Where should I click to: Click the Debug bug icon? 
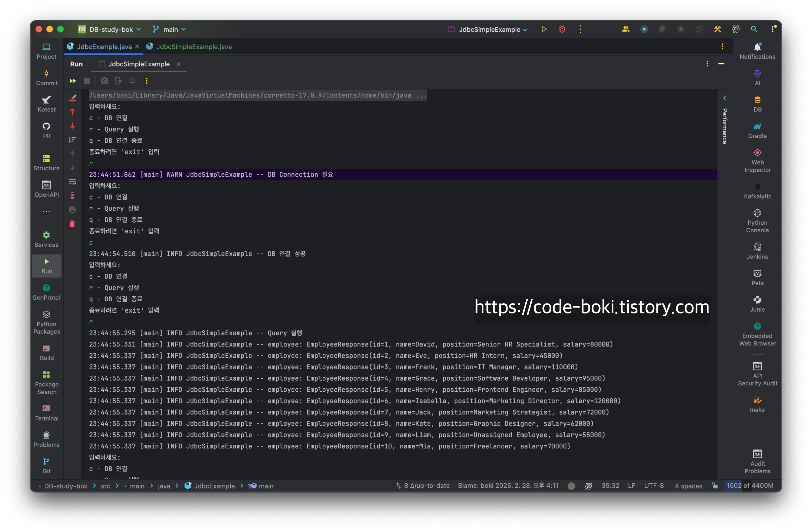coord(562,29)
